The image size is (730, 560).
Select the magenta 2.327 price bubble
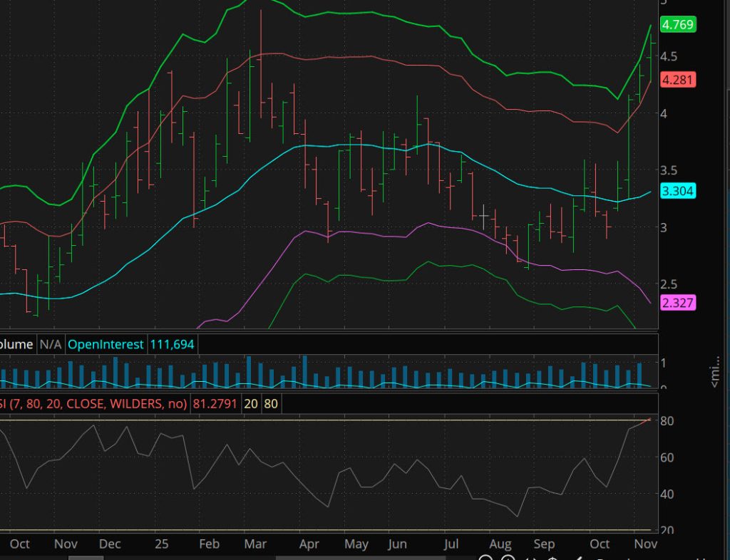tap(678, 304)
